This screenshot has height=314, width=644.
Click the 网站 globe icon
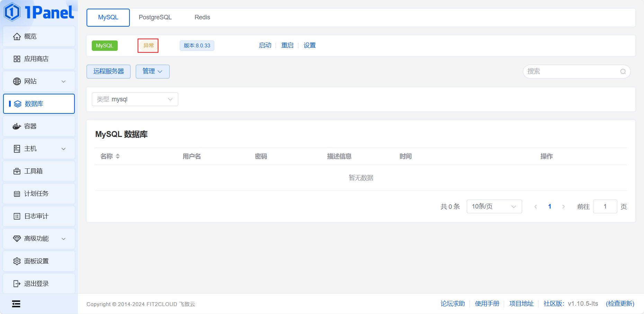pos(17,81)
